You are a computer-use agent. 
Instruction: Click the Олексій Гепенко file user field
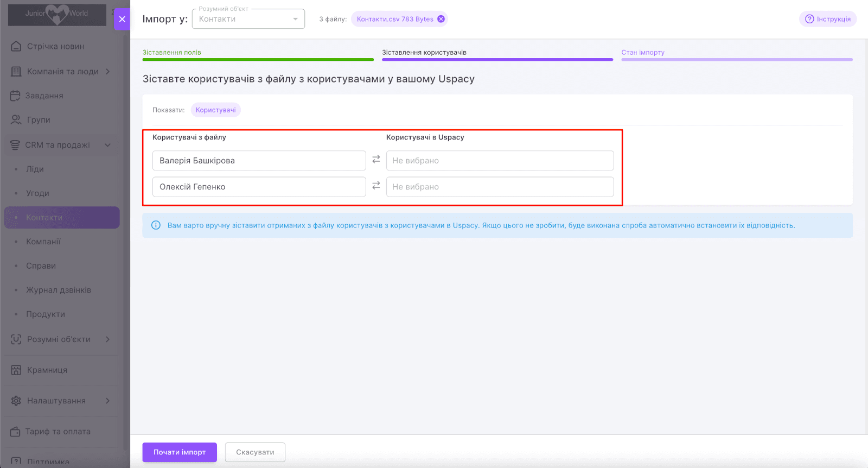pos(259,187)
